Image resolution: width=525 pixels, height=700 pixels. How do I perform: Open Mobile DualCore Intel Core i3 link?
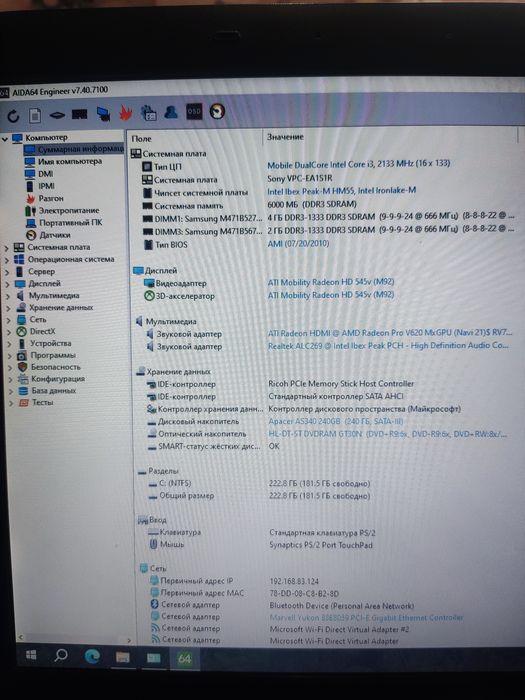[358, 164]
